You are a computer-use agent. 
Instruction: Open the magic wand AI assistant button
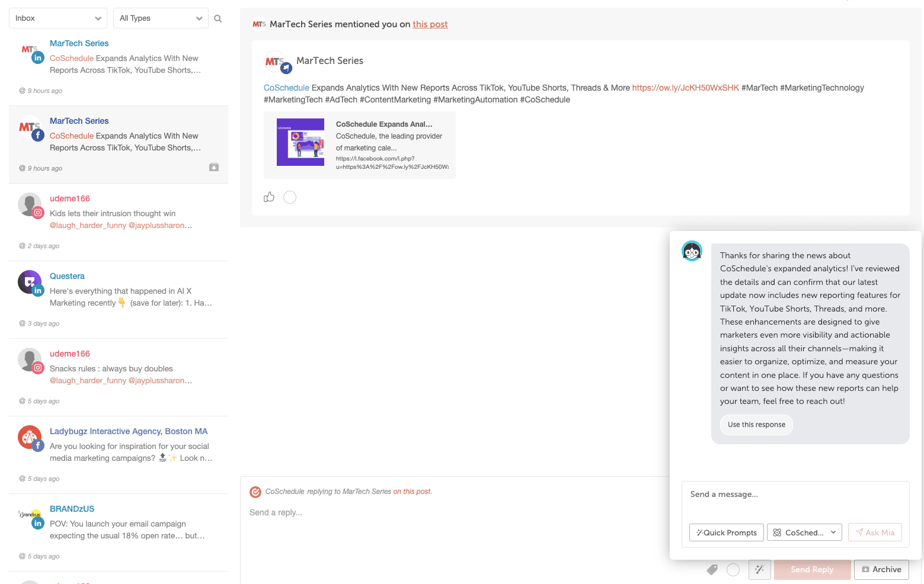(x=759, y=569)
